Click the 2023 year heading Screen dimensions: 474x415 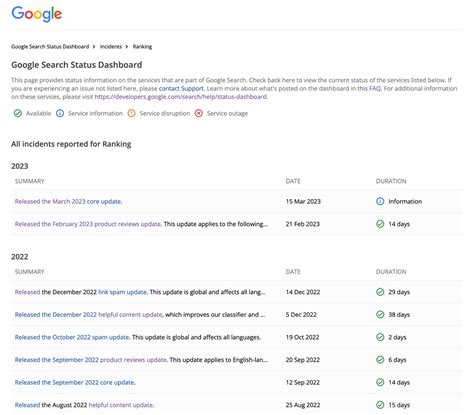pos(20,166)
